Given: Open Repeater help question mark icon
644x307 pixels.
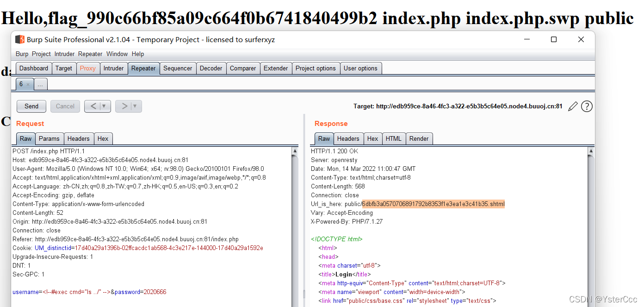Looking at the screenshot, I should [587, 107].
